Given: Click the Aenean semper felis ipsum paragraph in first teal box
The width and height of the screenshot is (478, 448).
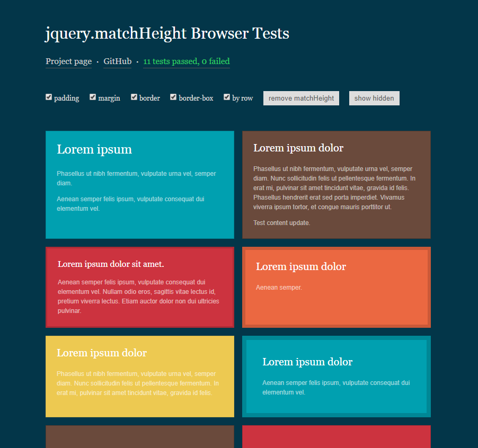Looking at the screenshot, I should click(x=130, y=204).
